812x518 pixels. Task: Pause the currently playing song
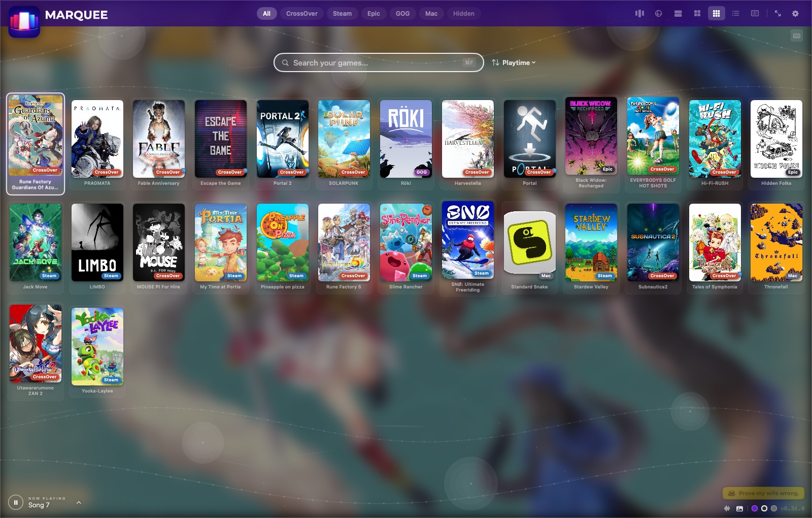click(x=16, y=503)
